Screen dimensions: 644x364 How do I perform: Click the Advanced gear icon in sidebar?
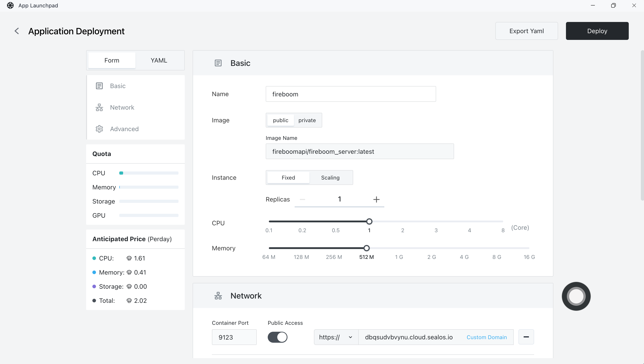(x=99, y=129)
